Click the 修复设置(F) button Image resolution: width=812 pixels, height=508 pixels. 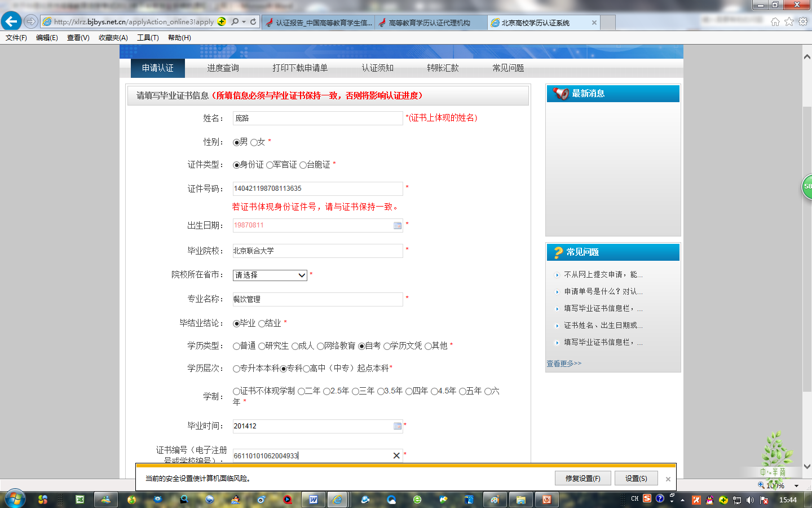[582, 478]
